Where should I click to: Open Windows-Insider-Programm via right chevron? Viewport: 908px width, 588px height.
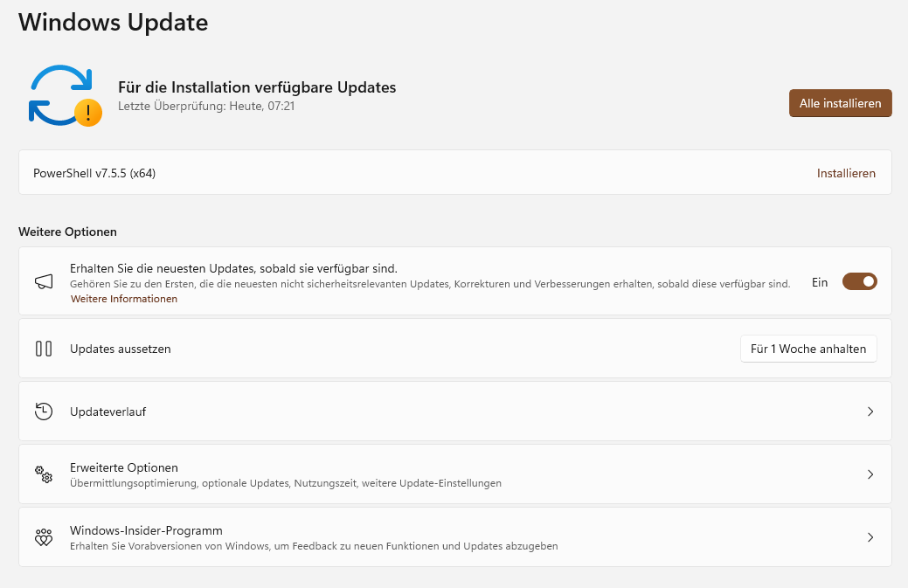[870, 537]
